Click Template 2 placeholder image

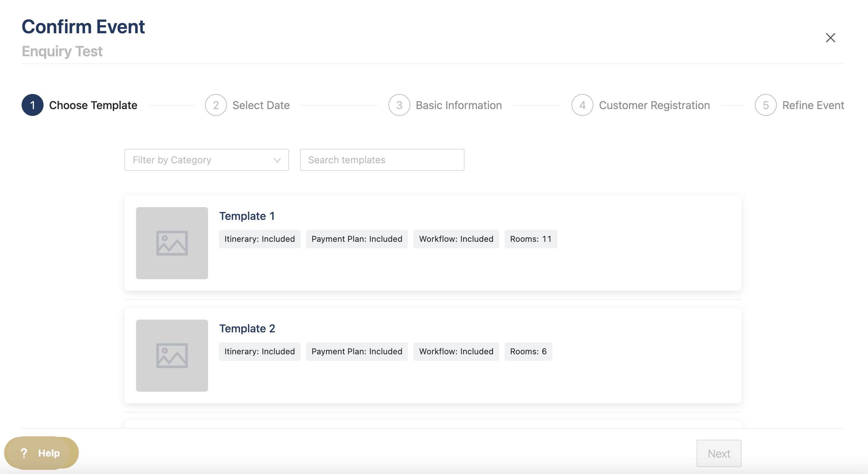point(172,355)
